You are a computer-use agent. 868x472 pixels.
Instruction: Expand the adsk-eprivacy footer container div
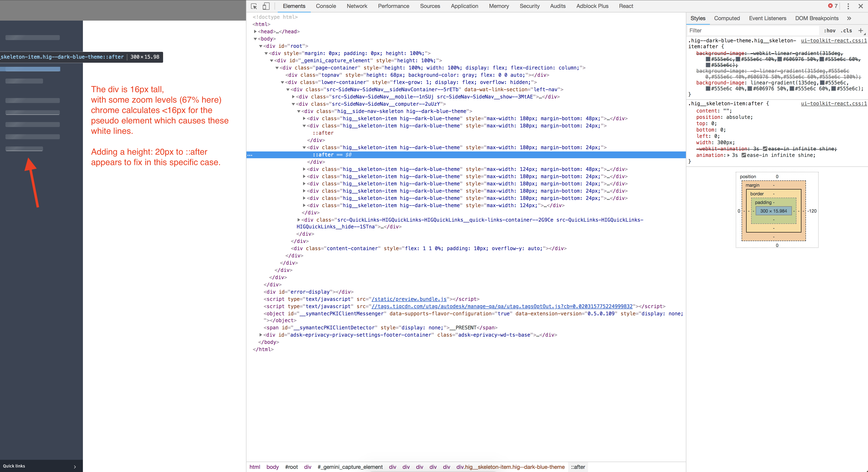coord(260,335)
